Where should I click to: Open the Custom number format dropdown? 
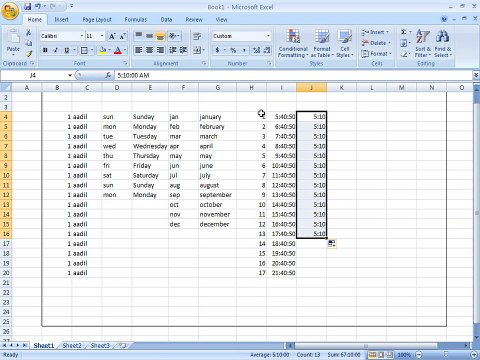tap(268, 36)
